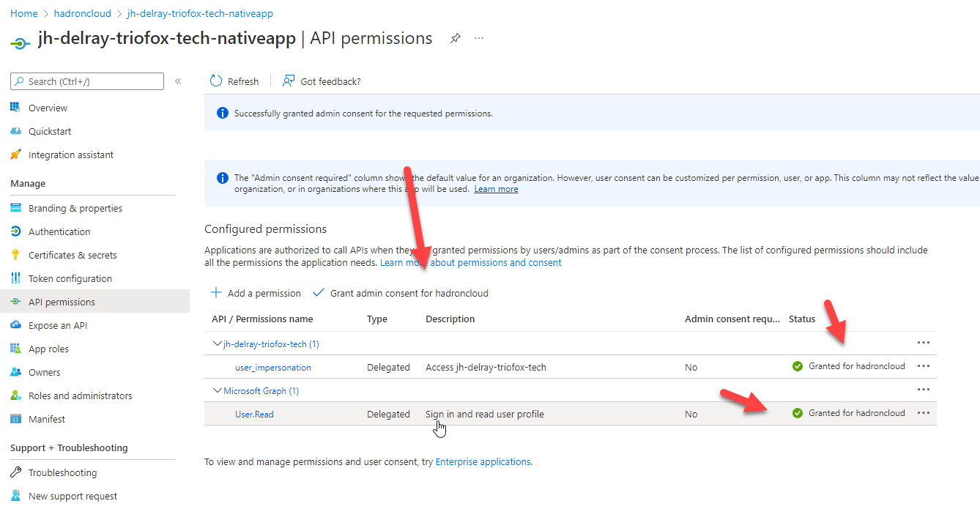Click Delegated type in User.Read row
The height and width of the screenshot is (520, 980).
pos(388,414)
